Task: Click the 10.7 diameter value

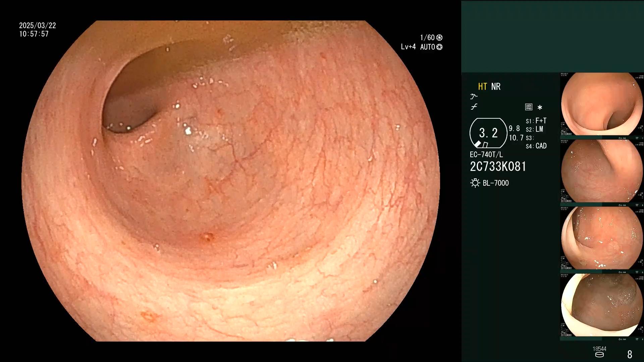Action: click(516, 138)
